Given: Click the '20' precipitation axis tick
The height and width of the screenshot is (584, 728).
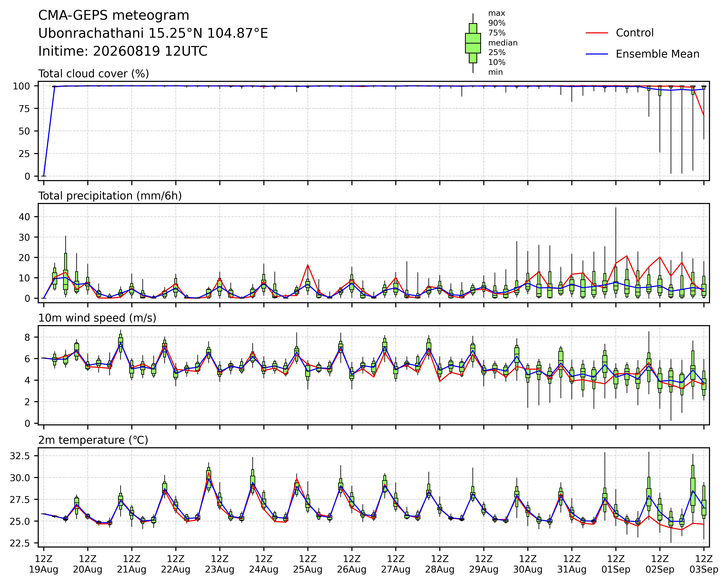Looking at the screenshot, I should click(24, 257).
